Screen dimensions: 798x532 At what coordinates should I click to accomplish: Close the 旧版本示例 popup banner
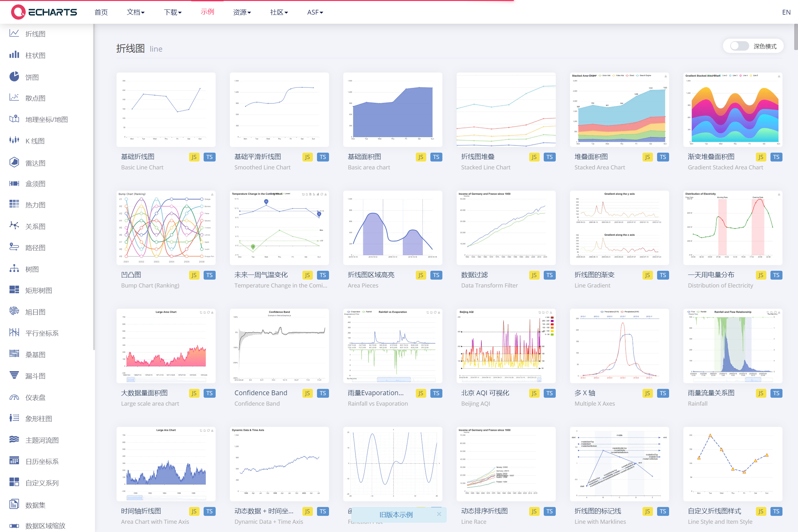(439, 514)
